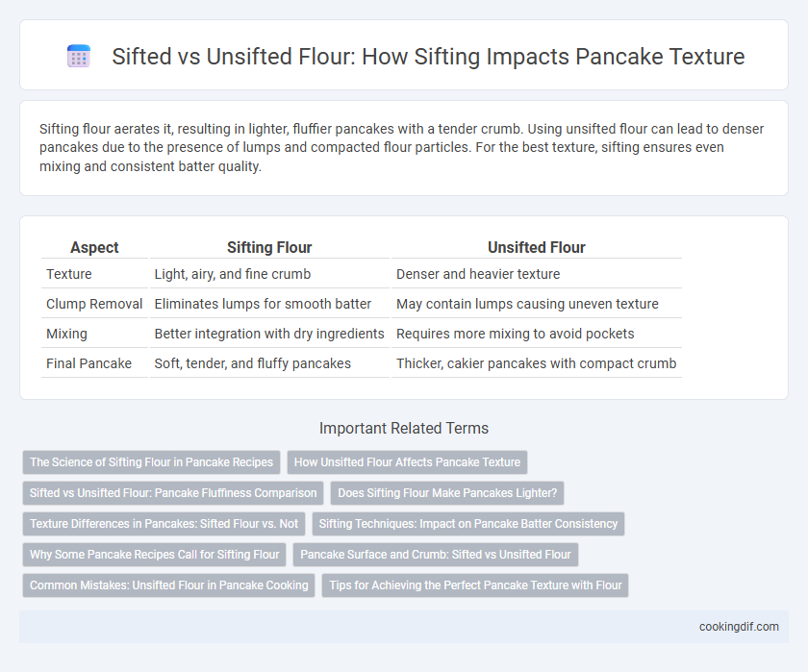Select the 'Clump Removal' table row label

coord(94,304)
